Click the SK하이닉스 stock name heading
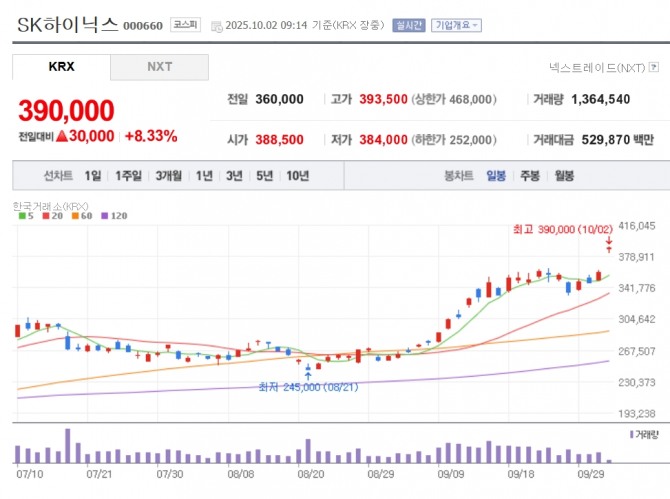This screenshot has width=670, height=499. coord(67,25)
